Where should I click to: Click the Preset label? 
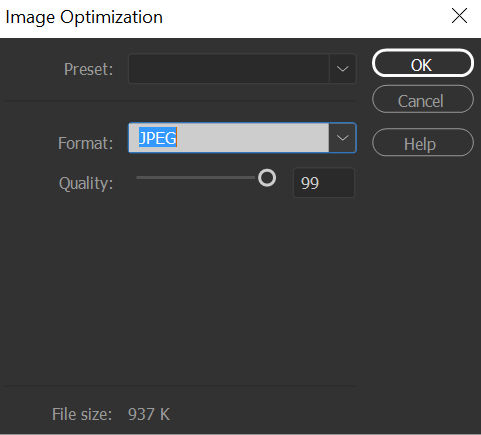[88, 69]
